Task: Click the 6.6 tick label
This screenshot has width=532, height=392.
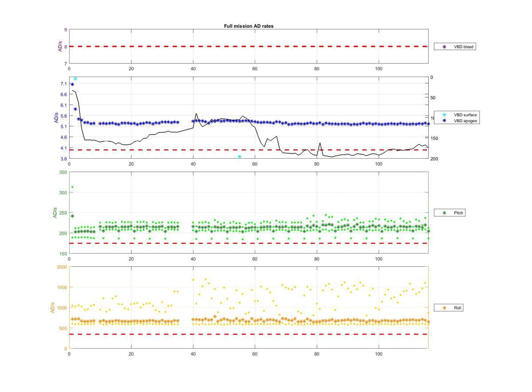Action: (63, 94)
